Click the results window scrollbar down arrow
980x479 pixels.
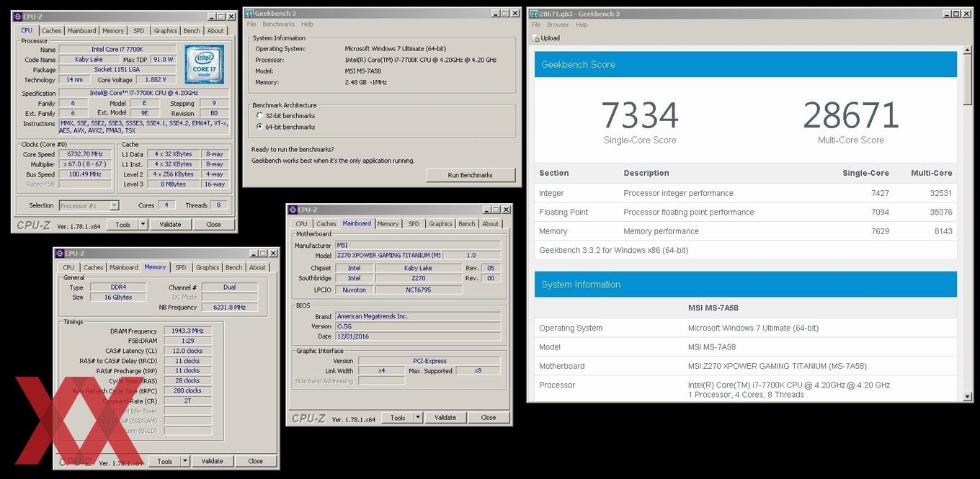click(967, 395)
